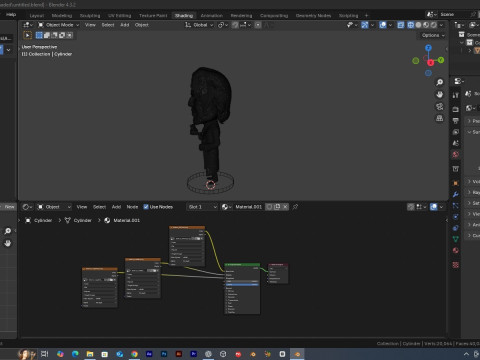Image resolution: width=480 pixels, height=360 pixels.
Task: Switch to rendered viewport shading
Action: pyautogui.click(x=434, y=25)
